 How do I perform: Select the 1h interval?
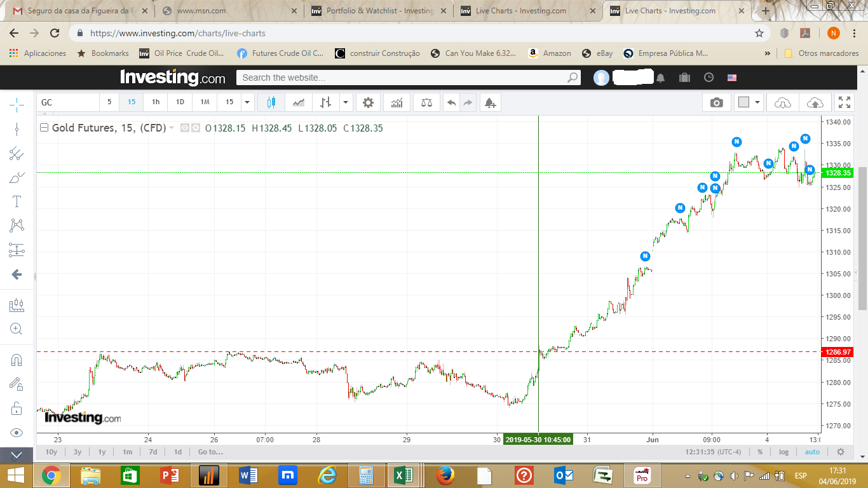pyautogui.click(x=156, y=102)
